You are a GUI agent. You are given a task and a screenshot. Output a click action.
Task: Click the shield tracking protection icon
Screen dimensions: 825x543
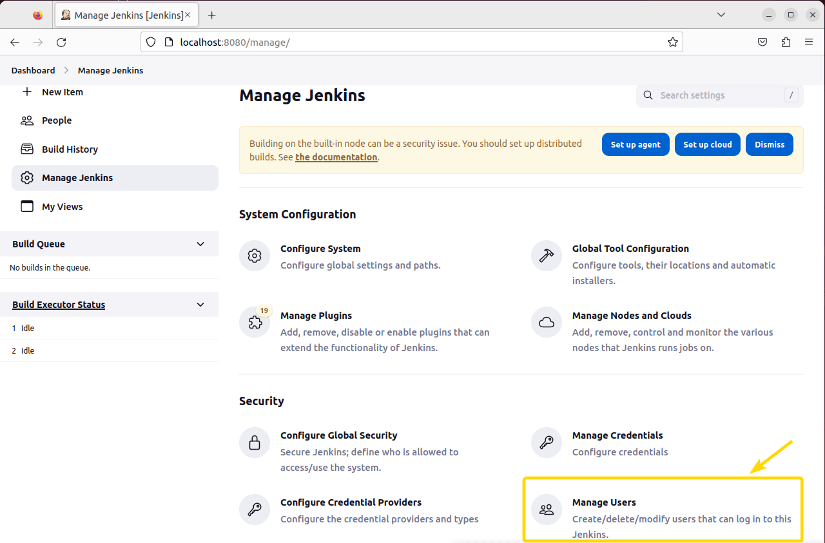pyautogui.click(x=151, y=42)
